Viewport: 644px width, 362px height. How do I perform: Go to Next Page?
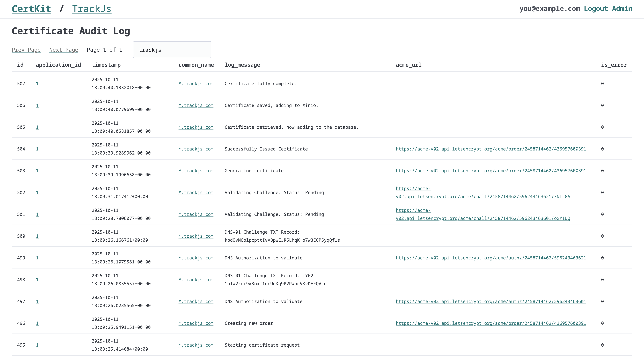point(64,50)
